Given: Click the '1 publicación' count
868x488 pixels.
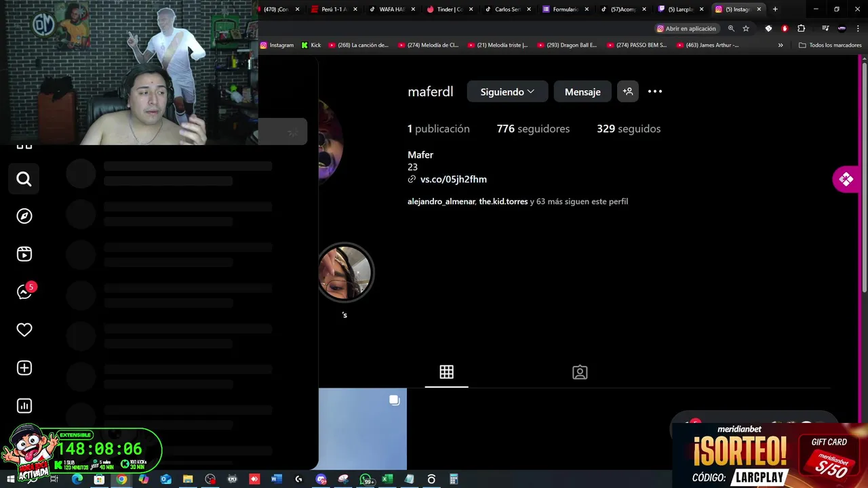Looking at the screenshot, I should tap(438, 129).
